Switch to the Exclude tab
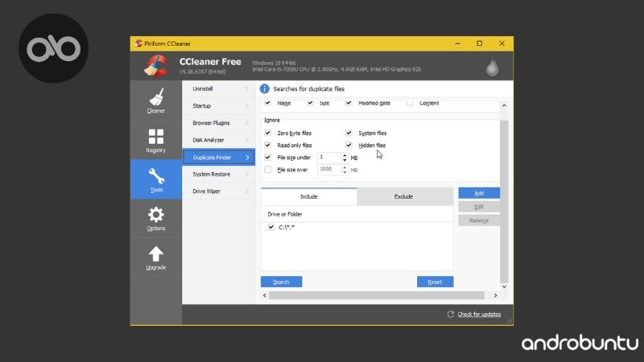Screen dimensions: 644x362 pos(404,196)
